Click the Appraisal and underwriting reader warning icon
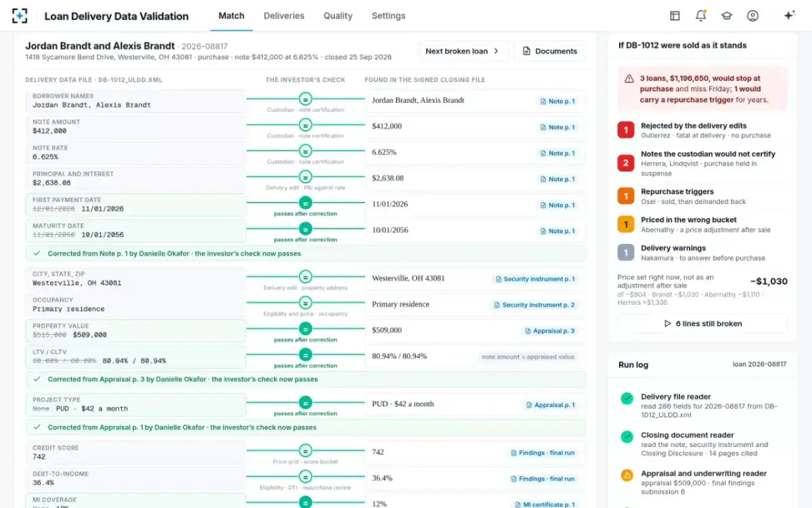The height and width of the screenshot is (508, 812). click(x=627, y=475)
